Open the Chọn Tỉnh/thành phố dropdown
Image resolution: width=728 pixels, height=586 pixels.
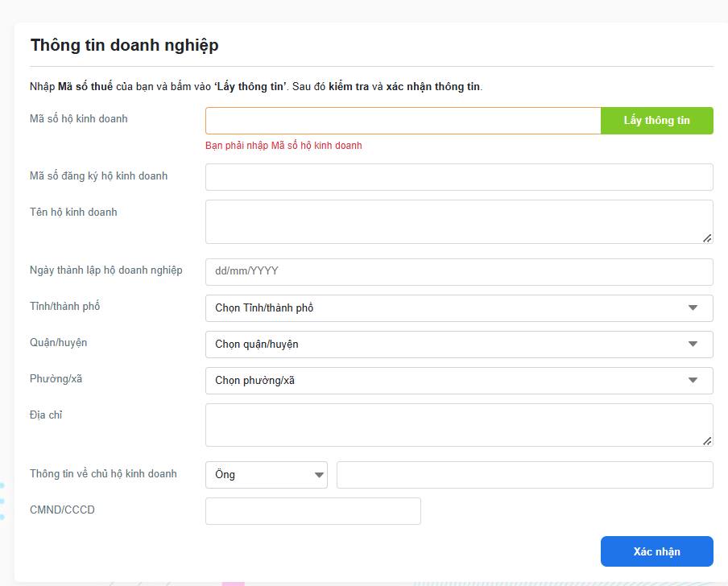click(459, 308)
